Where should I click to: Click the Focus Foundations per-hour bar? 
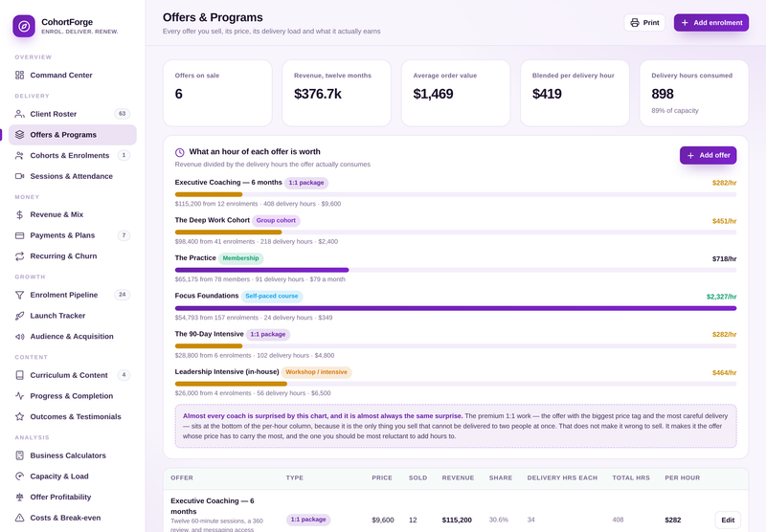point(456,308)
